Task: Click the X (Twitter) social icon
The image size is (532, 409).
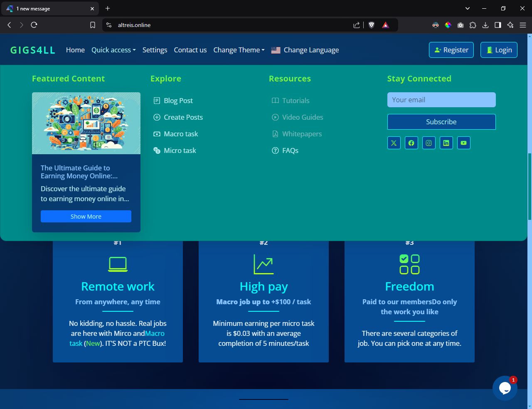Action: click(x=394, y=143)
